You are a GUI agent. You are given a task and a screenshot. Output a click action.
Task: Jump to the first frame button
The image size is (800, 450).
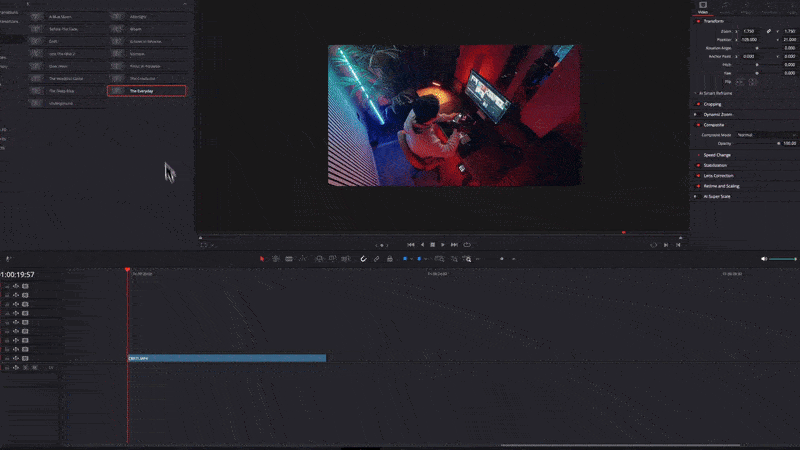410,244
